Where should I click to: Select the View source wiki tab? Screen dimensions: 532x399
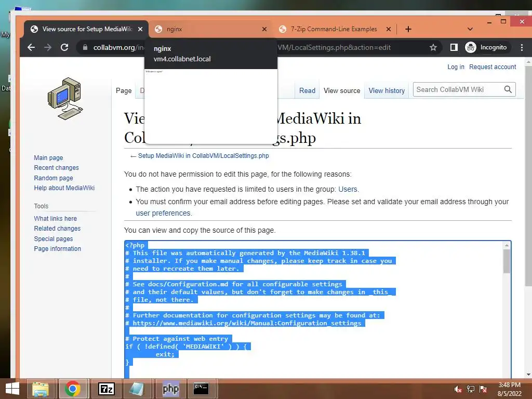(342, 90)
